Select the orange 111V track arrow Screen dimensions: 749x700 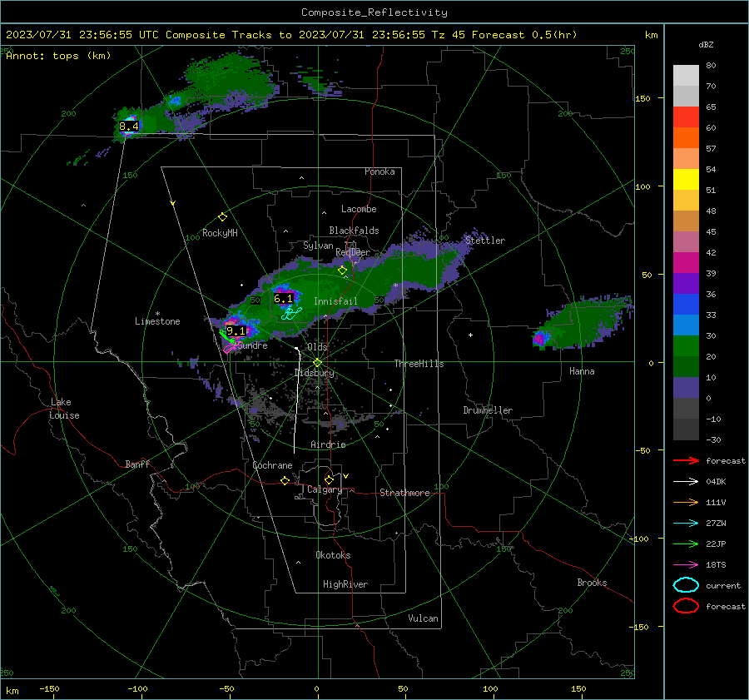click(686, 502)
